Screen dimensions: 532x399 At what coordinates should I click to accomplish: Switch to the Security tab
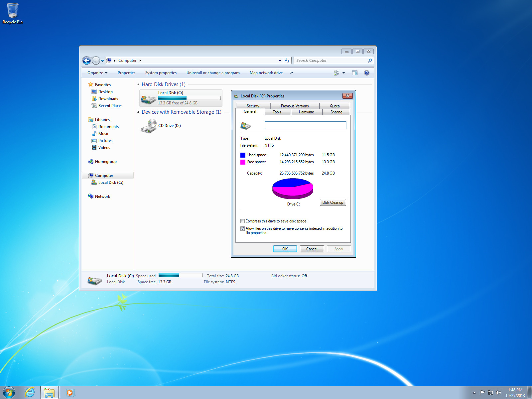[253, 106]
